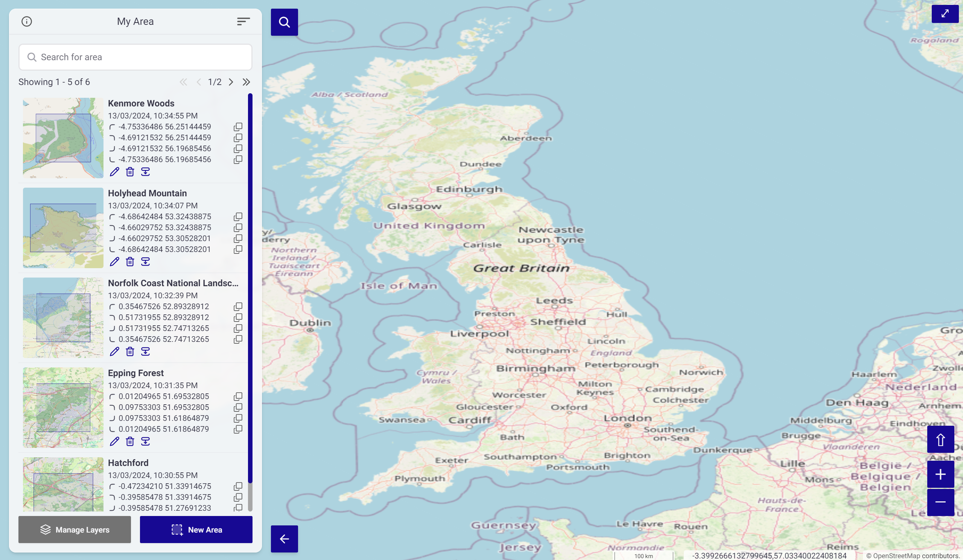Image resolution: width=963 pixels, height=560 pixels.
Task: Edit the Kenmore Woods area
Action: pyautogui.click(x=114, y=171)
